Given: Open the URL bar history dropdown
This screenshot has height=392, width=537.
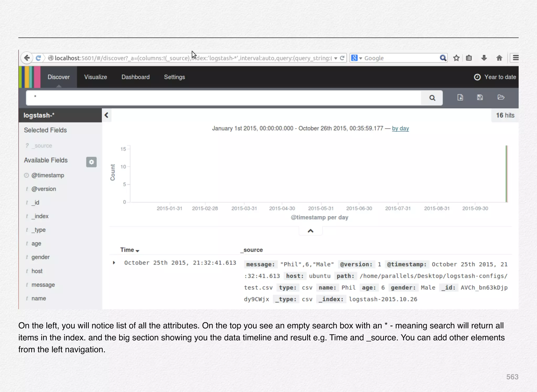Looking at the screenshot, I should coord(336,58).
